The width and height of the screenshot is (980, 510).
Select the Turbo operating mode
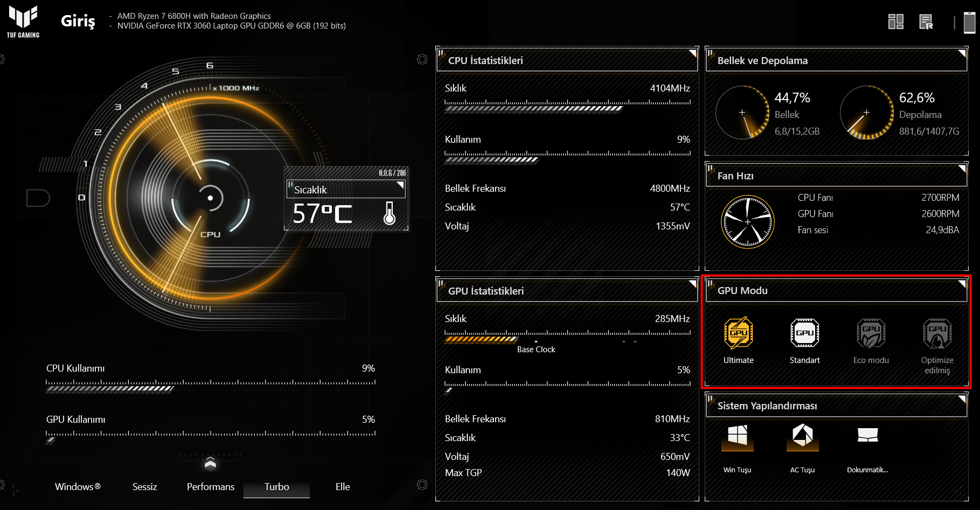point(277,487)
